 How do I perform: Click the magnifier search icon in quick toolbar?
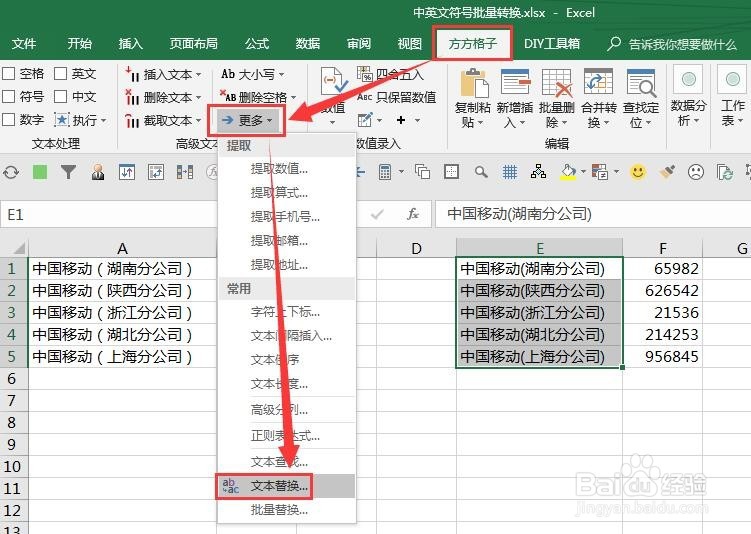click(481, 171)
